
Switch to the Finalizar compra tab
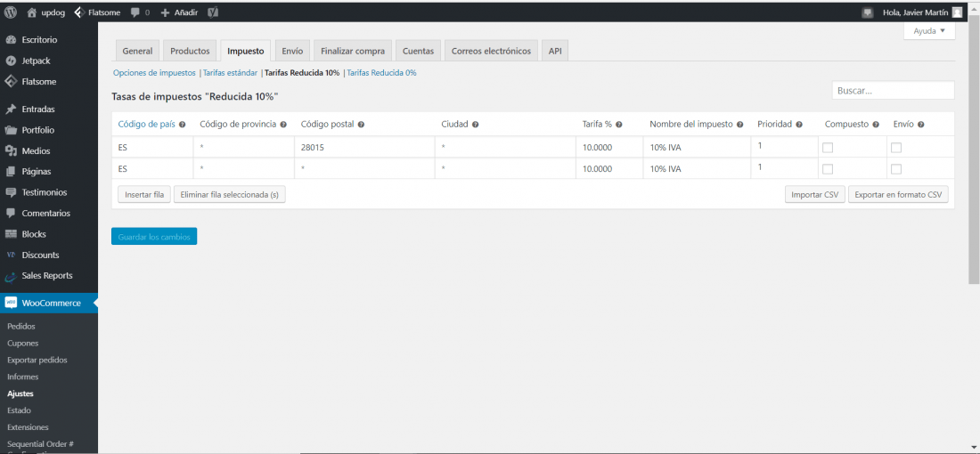click(353, 52)
